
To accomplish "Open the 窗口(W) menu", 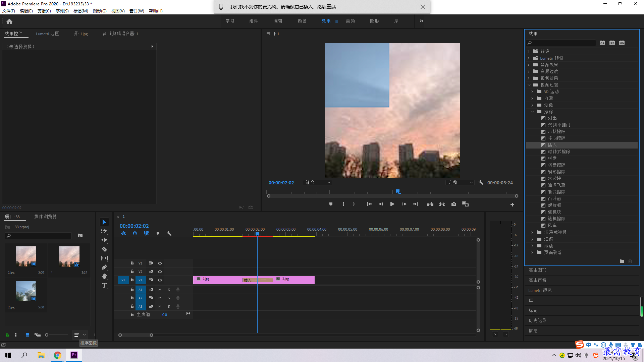I will click(x=137, y=11).
